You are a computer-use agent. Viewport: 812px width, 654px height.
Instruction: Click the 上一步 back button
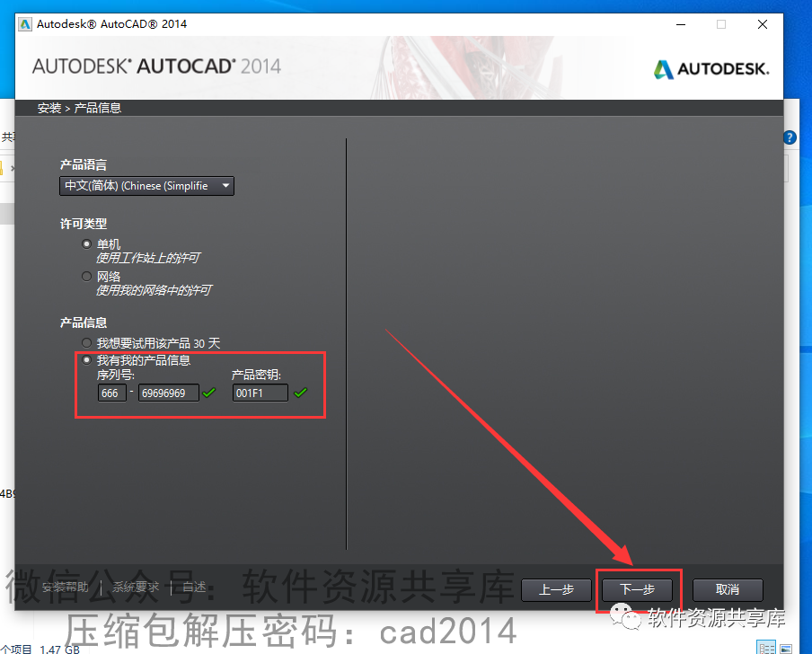[556, 590]
